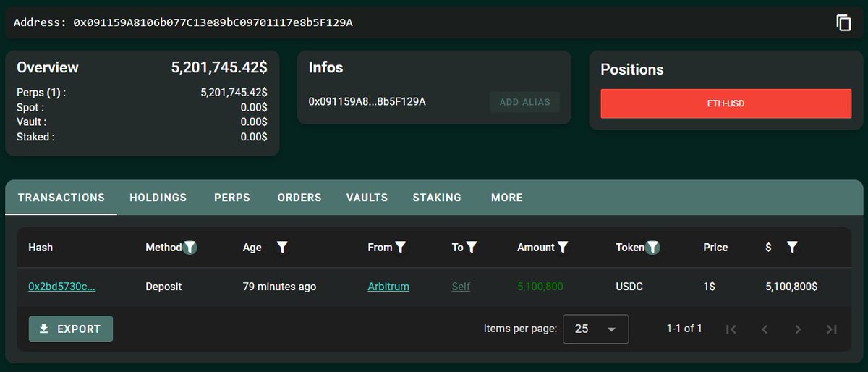868x372 pixels.
Task: Switch to the Holdings tab
Action: [x=158, y=198]
